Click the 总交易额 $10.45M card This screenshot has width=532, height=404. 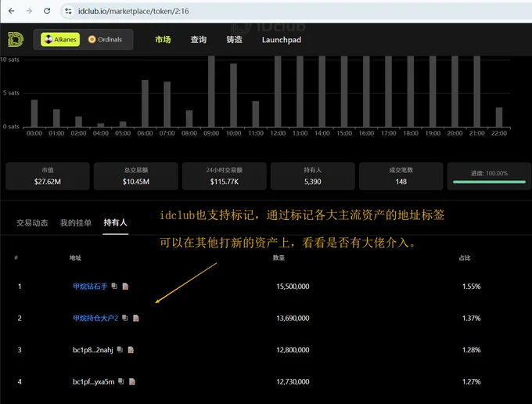tap(135, 176)
